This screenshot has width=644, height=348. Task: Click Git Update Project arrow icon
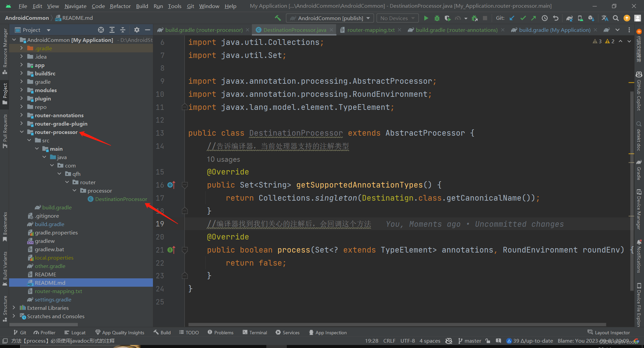(x=512, y=18)
